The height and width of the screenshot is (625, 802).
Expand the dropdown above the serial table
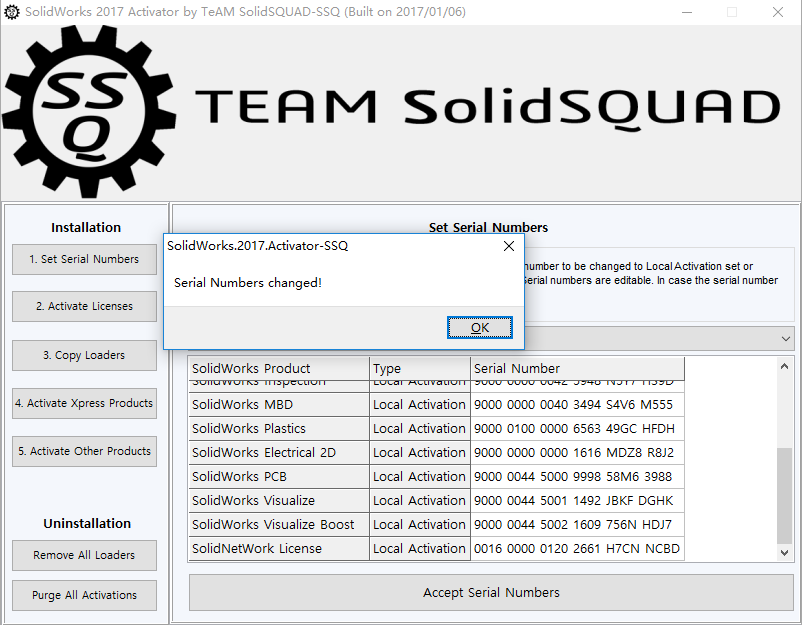click(786, 339)
